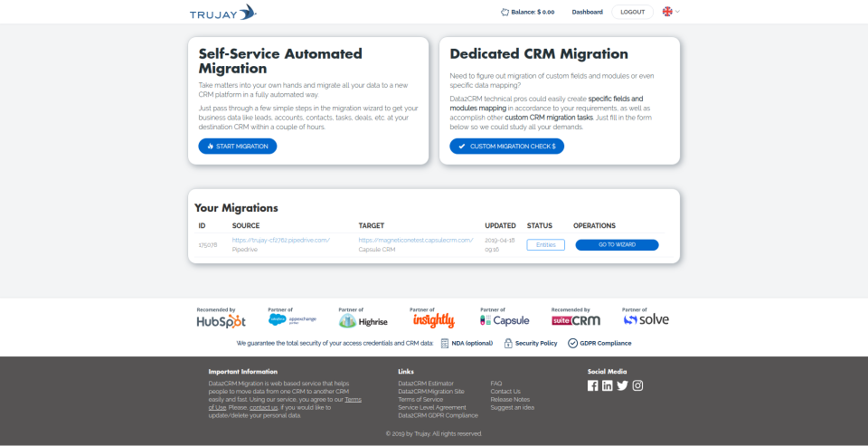Open the Data2CRM Estimator link
The width and height of the screenshot is (868, 446).
pyautogui.click(x=426, y=384)
